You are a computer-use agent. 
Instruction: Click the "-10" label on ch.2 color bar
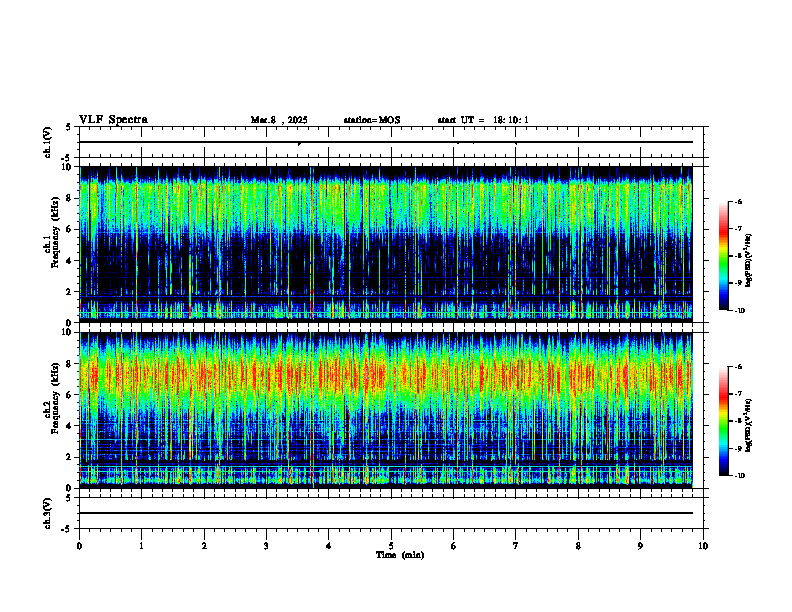tap(739, 476)
